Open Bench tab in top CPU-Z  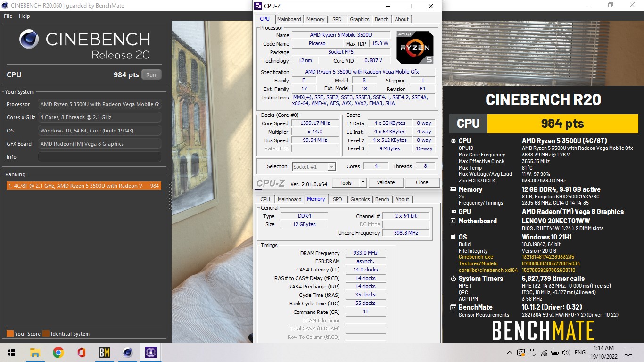click(x=382, y=19)
